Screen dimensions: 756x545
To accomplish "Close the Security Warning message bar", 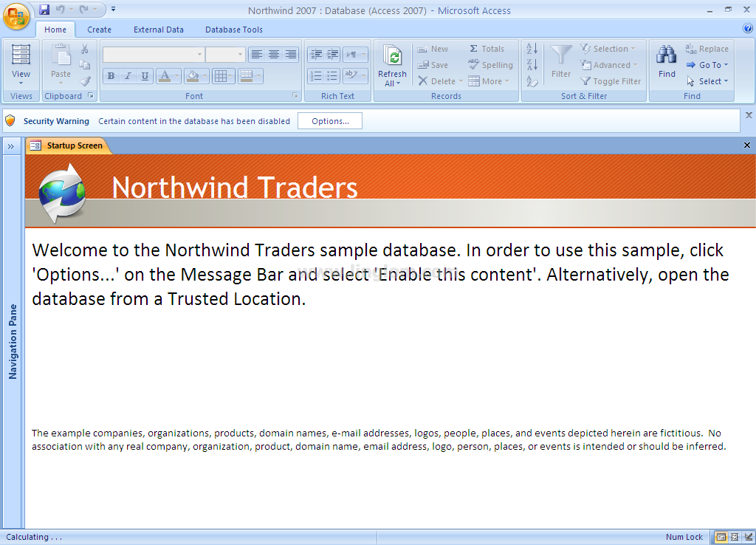I will [749, 115].
